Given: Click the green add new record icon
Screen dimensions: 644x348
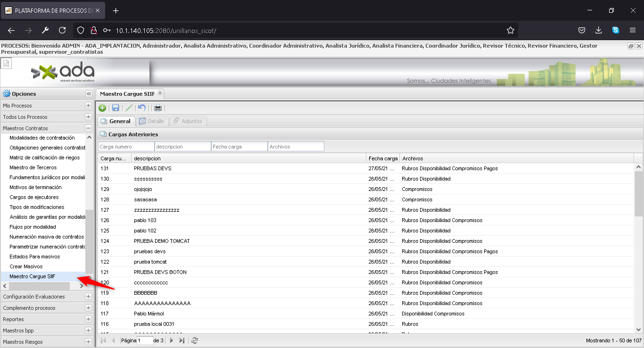Looking at the screenshot, I should point(102,108).
